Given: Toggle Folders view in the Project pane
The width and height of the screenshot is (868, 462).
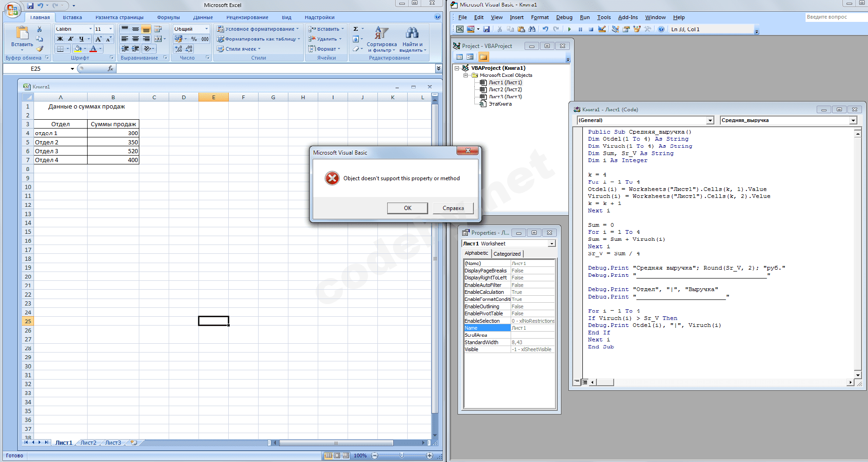Looking at the screenshot, I should [x=483, y=57].
